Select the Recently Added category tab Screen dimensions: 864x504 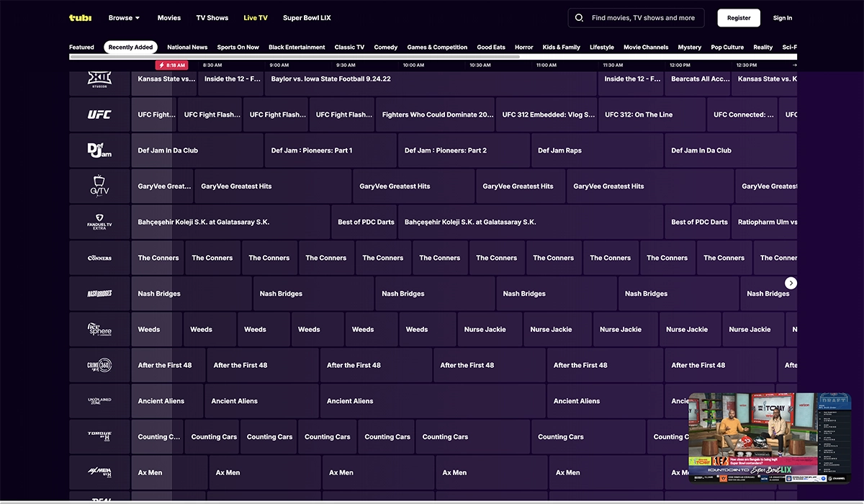130,48
